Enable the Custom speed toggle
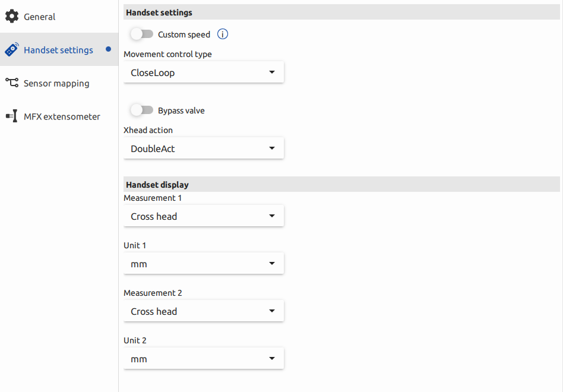 [141, 34]
